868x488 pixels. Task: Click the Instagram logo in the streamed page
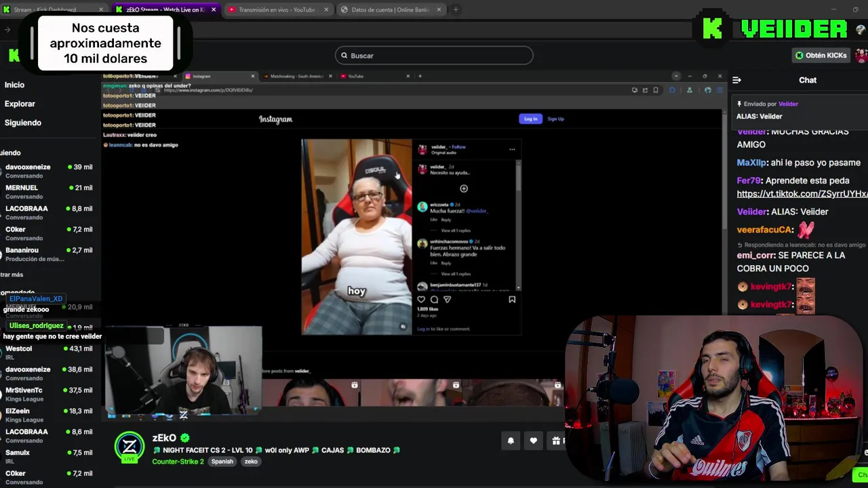click(275, 119)
